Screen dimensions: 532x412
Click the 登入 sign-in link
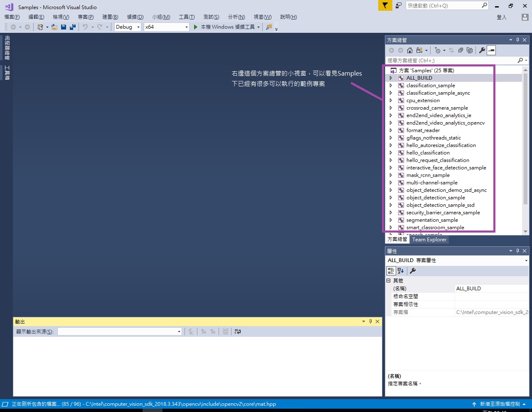click(502, 17)
